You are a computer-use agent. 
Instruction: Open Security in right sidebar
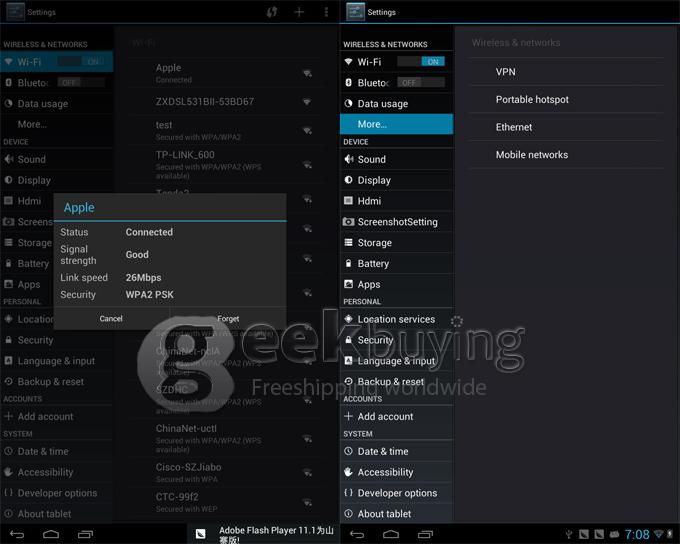(396, 340)
